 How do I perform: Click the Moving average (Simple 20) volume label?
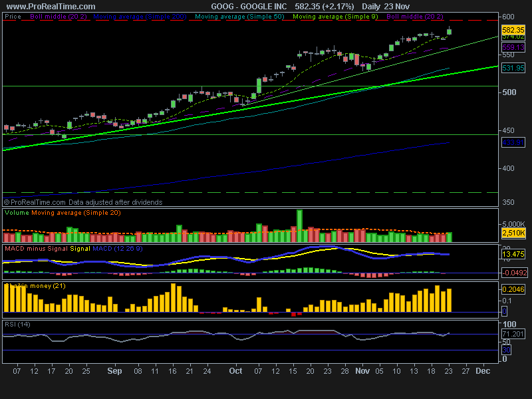(76, 213)
